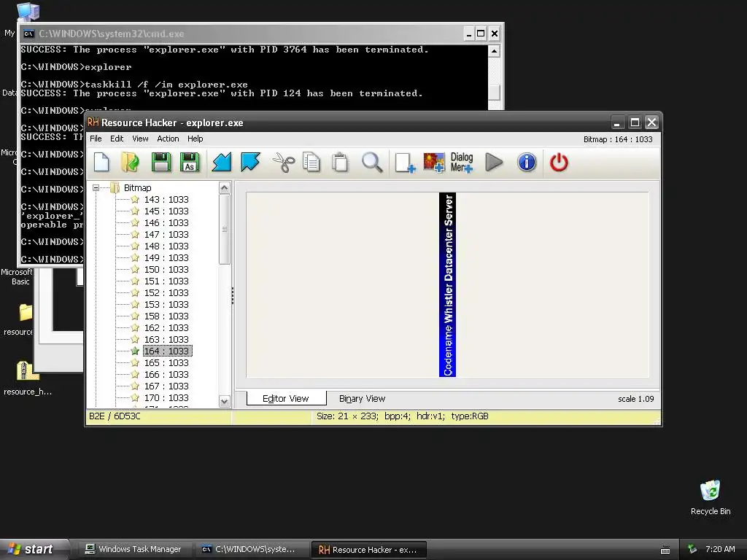The width and height of the screenshot is (747, 560).
Task: Select bitmap resource 165 : 1033
Action: pos(166,363)
